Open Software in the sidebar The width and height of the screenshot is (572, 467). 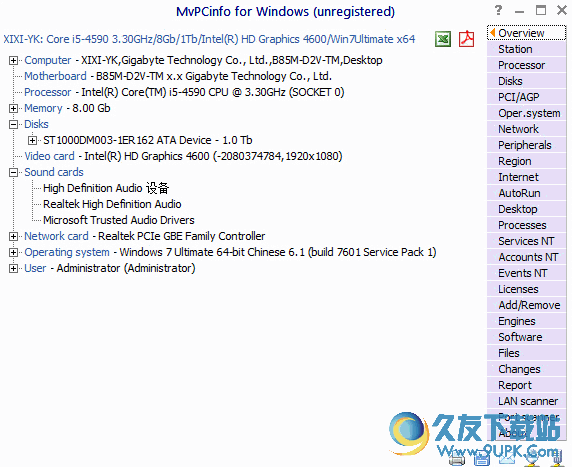tap(526, 337)
